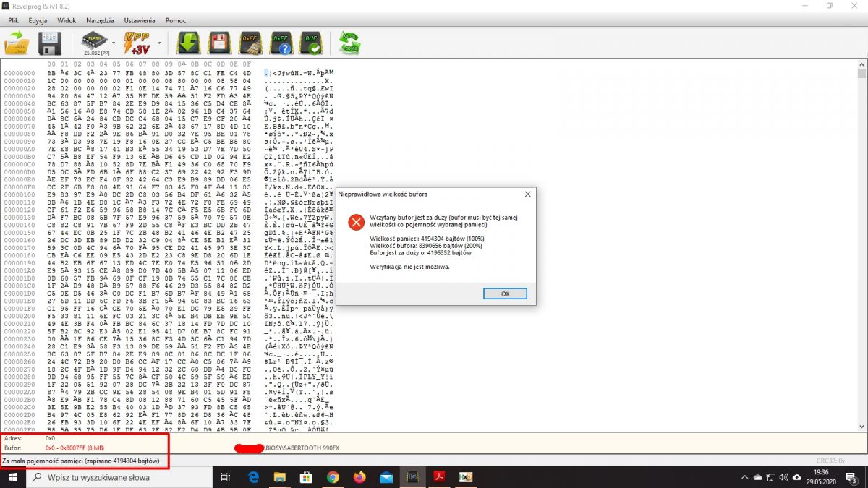The height and width of the screenshot is (488, 868).
Task: Click the offset row 00000000
Action: (20, 73)
